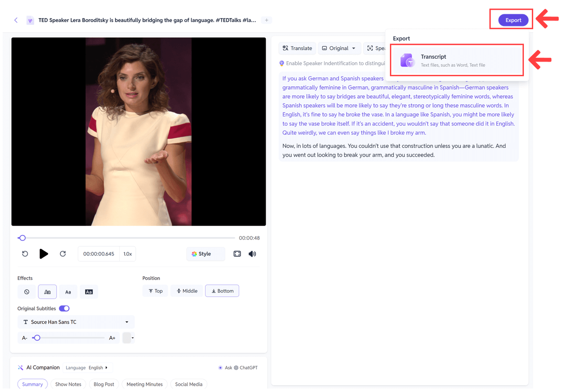This screenshot has width=564, height=392.
Task: Set subtitle position to Top
Action: pyautogui.click(x=155, y=291)
